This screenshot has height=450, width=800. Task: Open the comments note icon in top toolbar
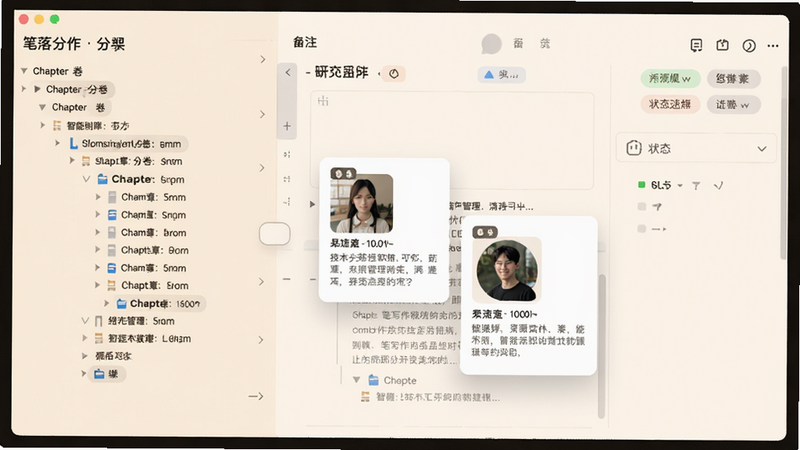[696, 45]
